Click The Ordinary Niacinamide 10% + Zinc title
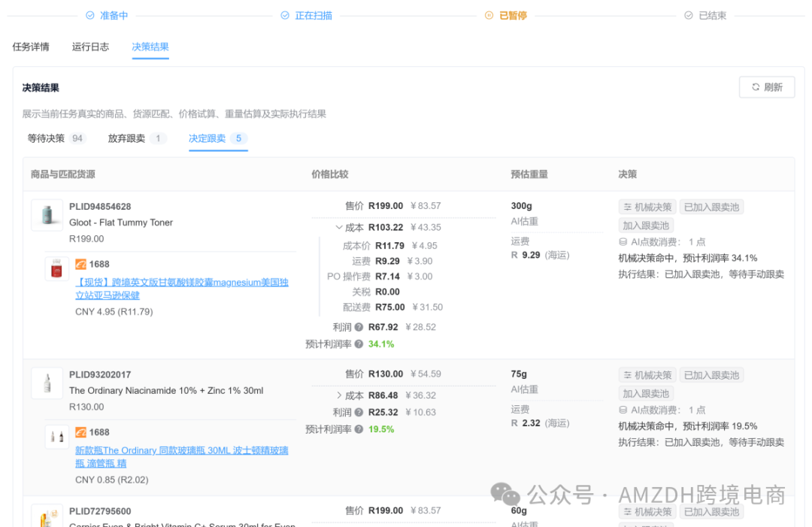Image resolution: width=812 pixels, height=527 pixels. 166,391
